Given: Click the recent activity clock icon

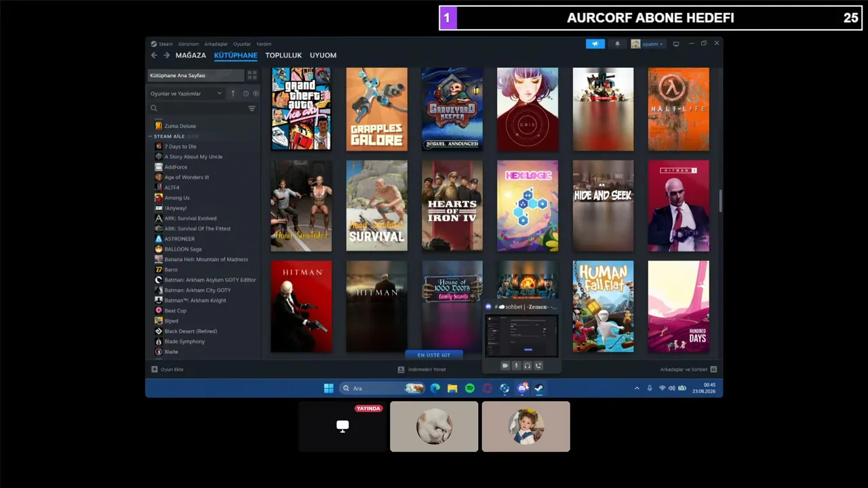Looking at the screenshot, I should 245,94.
